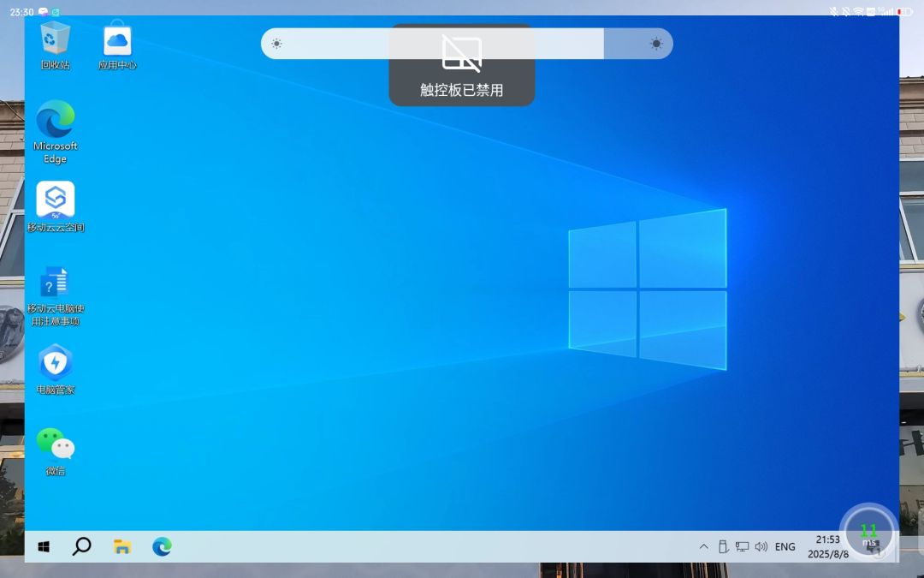Click the USB safely remove tray icon
Viewport: 924px width, 578px height.
(723, 546)
